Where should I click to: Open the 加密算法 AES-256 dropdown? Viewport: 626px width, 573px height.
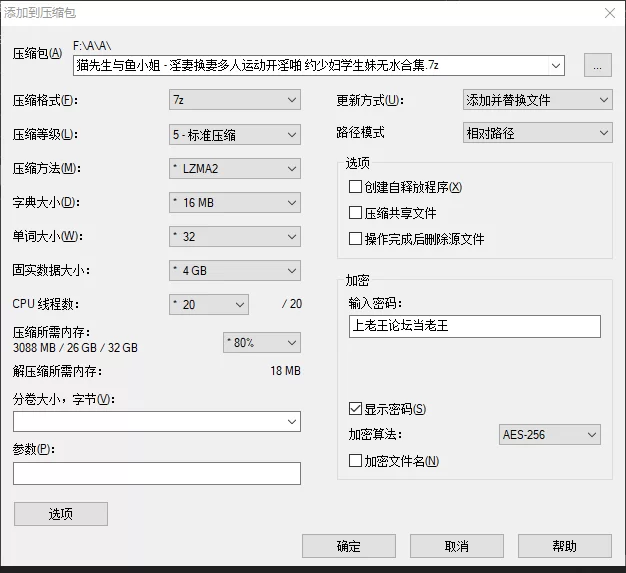pyautogui.click(x=550, y=434)
